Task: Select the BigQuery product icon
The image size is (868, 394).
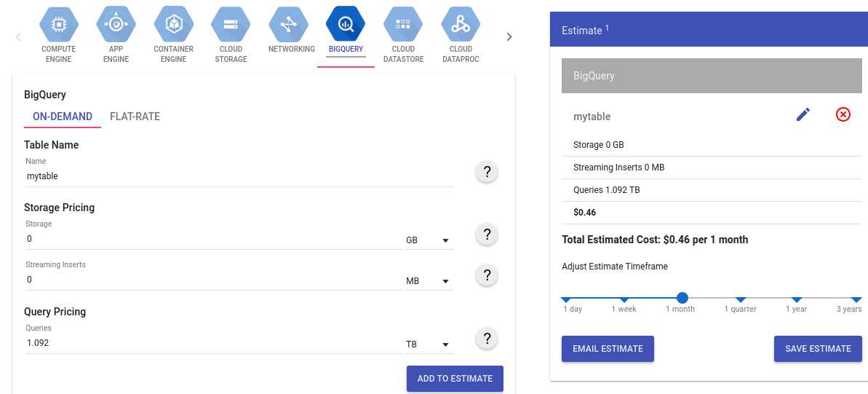Action: tap(346, 24)
